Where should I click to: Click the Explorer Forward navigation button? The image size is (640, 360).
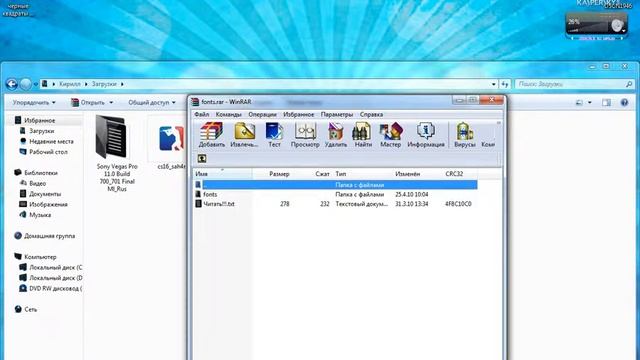click(25, 84)
